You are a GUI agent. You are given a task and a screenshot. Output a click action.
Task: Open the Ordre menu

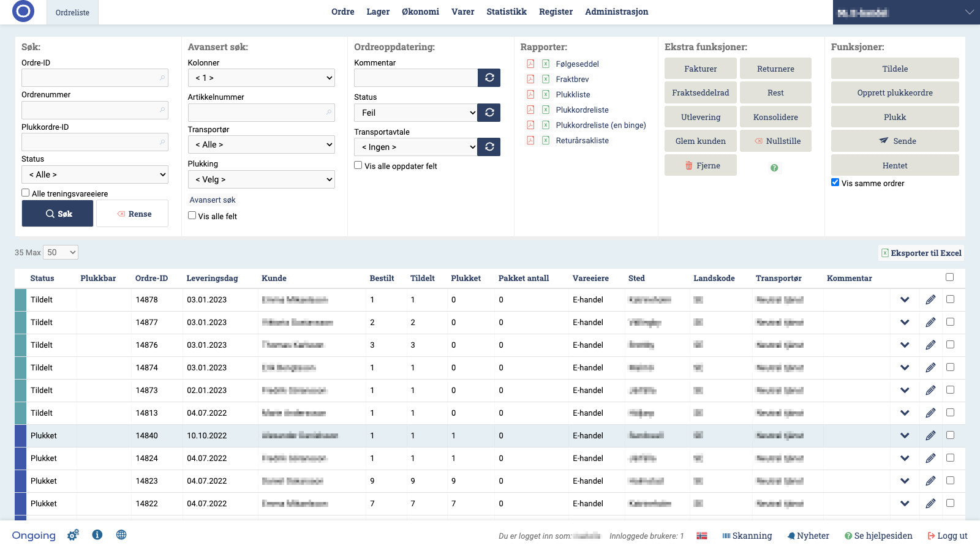coord(343,12)
